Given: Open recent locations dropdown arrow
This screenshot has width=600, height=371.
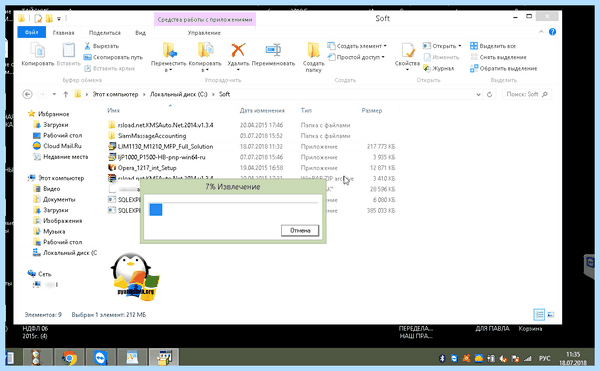Looking at the screenshot, I should point(54,94).
